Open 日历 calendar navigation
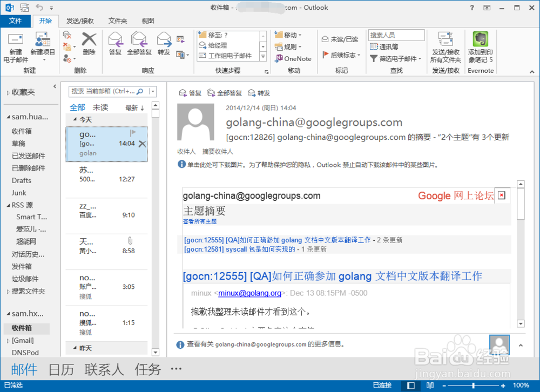The height and width of the screenshot is (392, 540). click(x=61, y=370)
